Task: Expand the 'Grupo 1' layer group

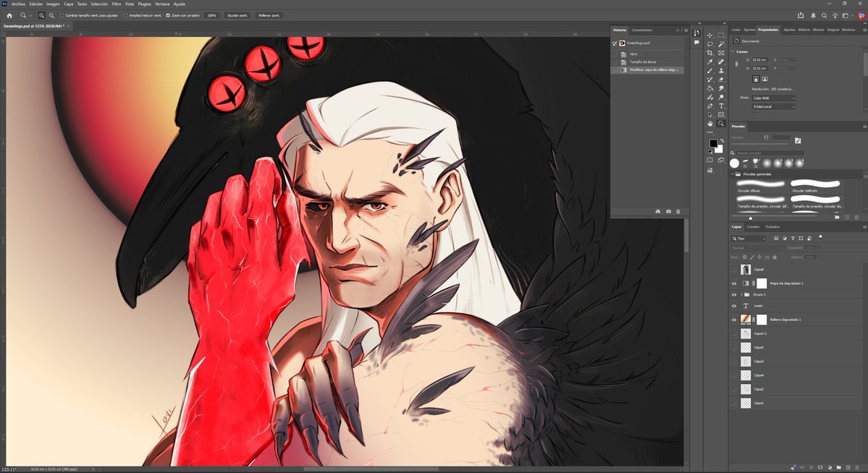Action: (741, 295)
